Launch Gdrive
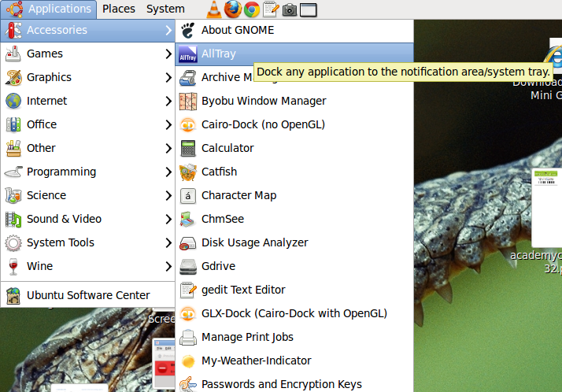 point(294,267)
